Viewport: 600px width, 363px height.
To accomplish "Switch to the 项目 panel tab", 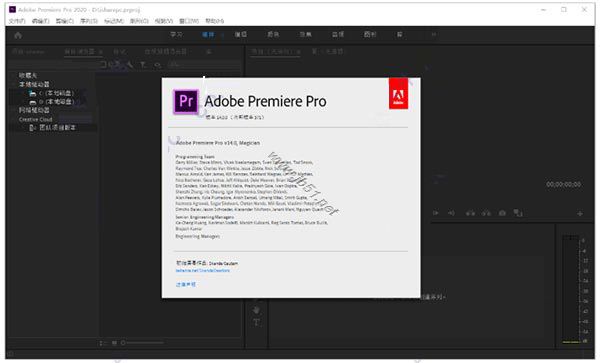I will [28, 52].
